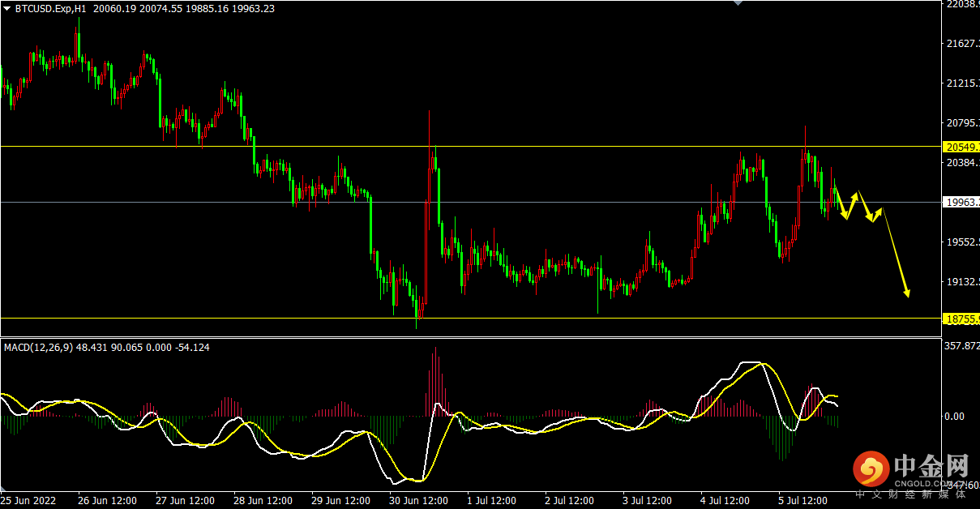The height and width of the screenshot is (509, 980).
Task: Click the low price value 19885.16
Action: pyautogui.click(x=206, y=8)
